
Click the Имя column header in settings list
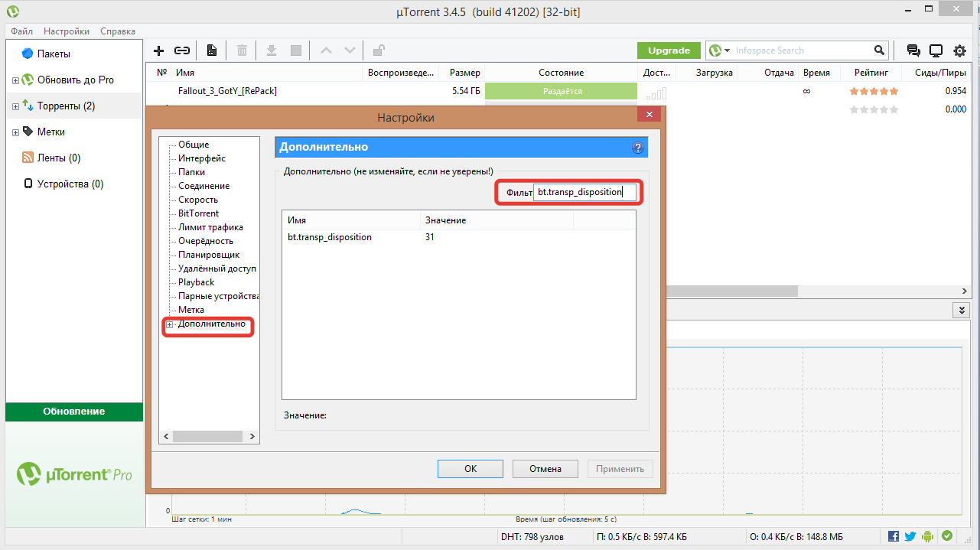tap(351, 220)
